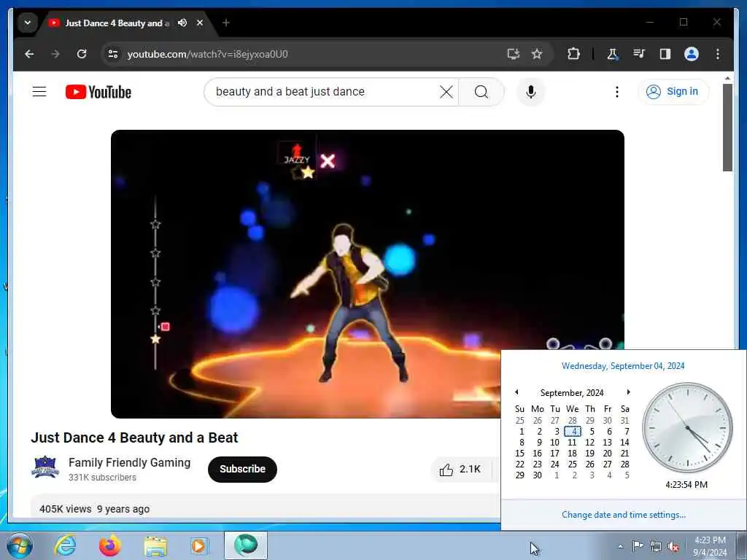This screenshot has width=747, height=560.
Task: Subscribe to Family Friendly Gaming
Action: [x=242, y=469]
